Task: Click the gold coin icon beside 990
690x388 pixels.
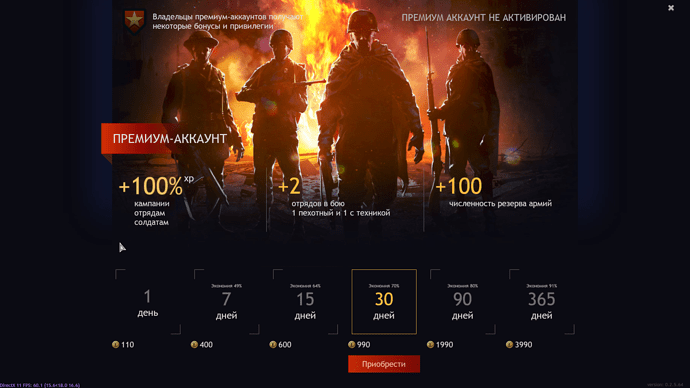Action: tap(351, 344)
